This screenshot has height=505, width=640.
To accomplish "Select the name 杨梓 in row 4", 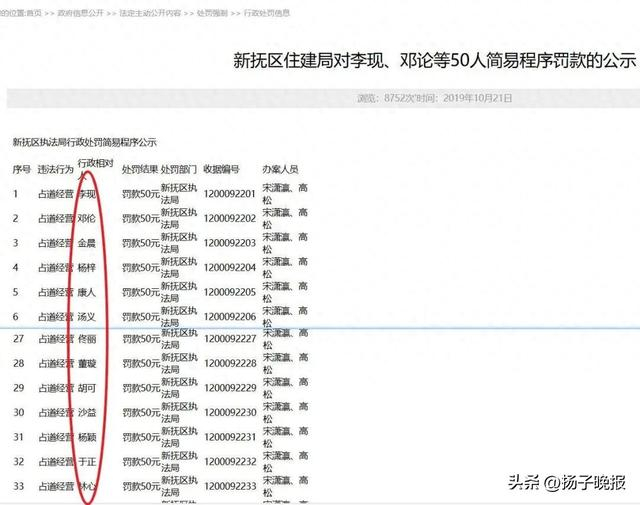I will (87, 267).
